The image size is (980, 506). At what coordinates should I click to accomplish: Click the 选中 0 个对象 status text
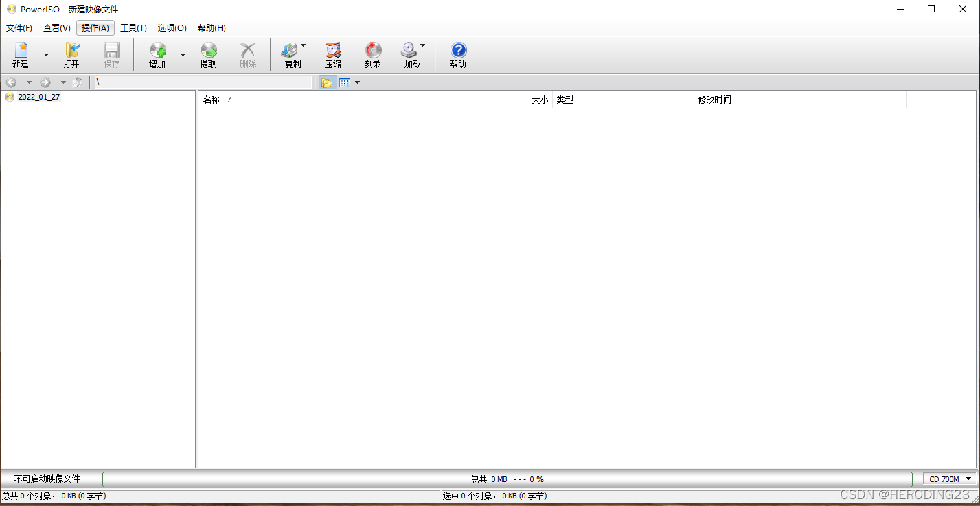(x=494, y=496)
